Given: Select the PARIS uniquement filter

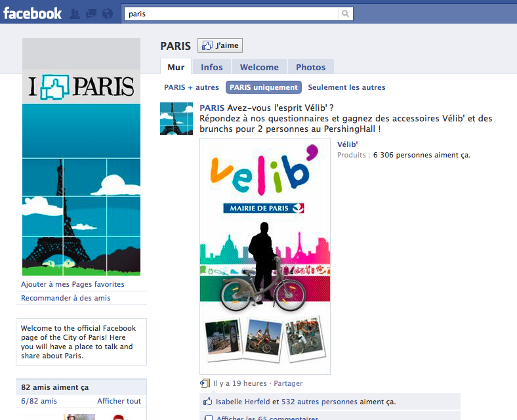Looking at the screenshot, I should [264, 87].
